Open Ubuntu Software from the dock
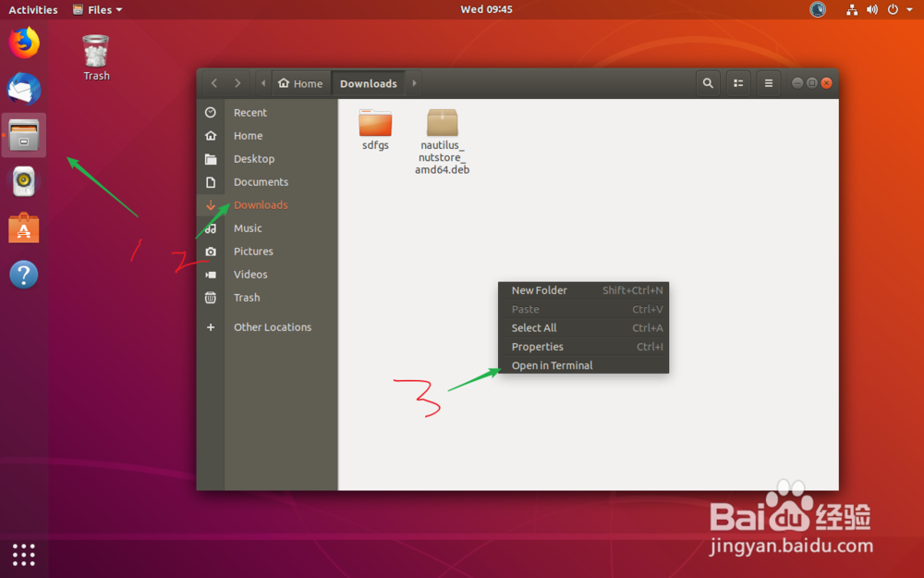The height and width of the screenshot is (578, 924). coord(24,228)
